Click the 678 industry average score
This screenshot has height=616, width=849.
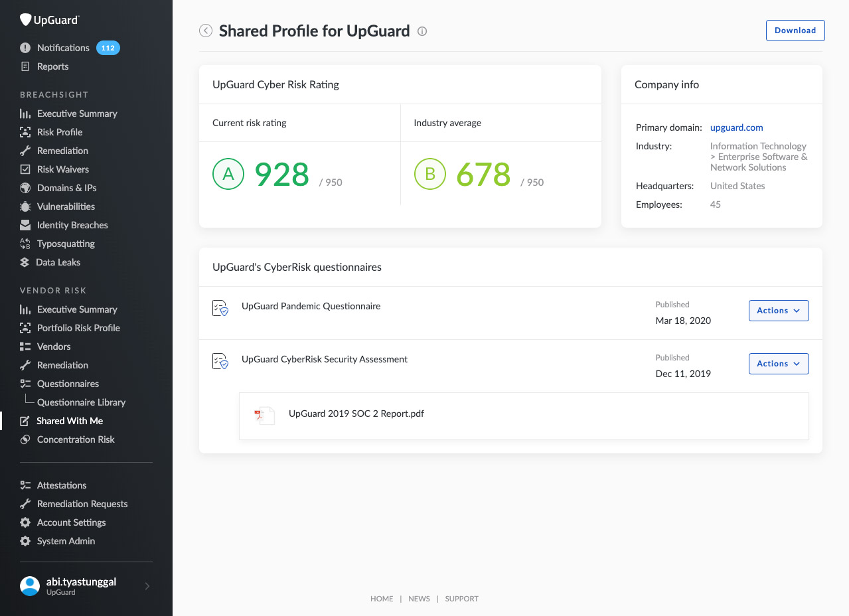tap(484, 175)
